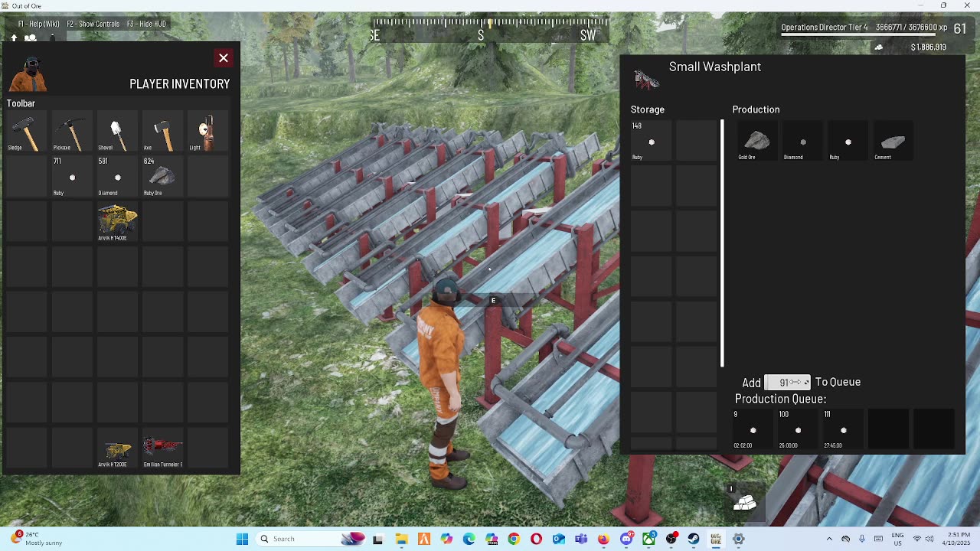This screenshot has width=980, height=551.
Task: Select the Arvik HT200E truck item
Action: coord(117,449)
